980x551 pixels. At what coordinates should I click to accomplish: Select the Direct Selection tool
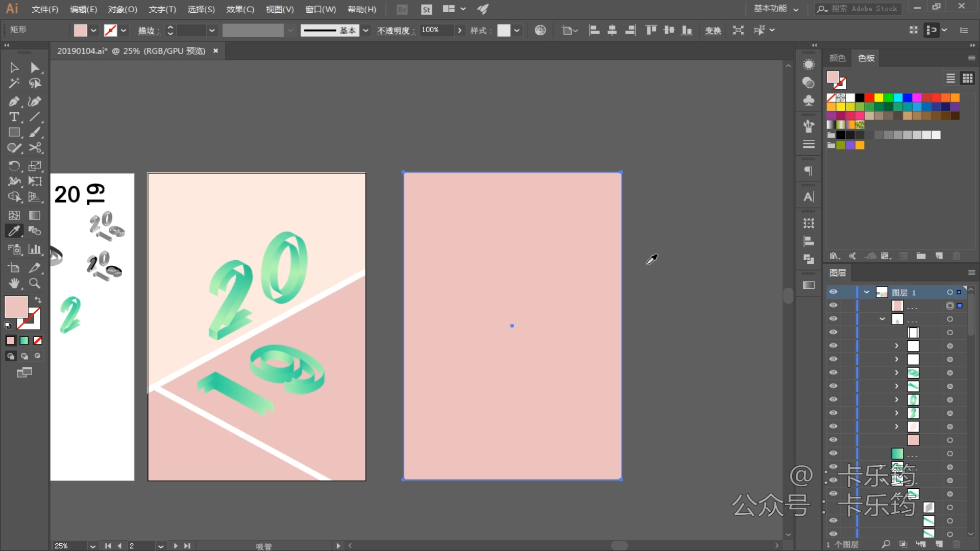tap(35, 68)
